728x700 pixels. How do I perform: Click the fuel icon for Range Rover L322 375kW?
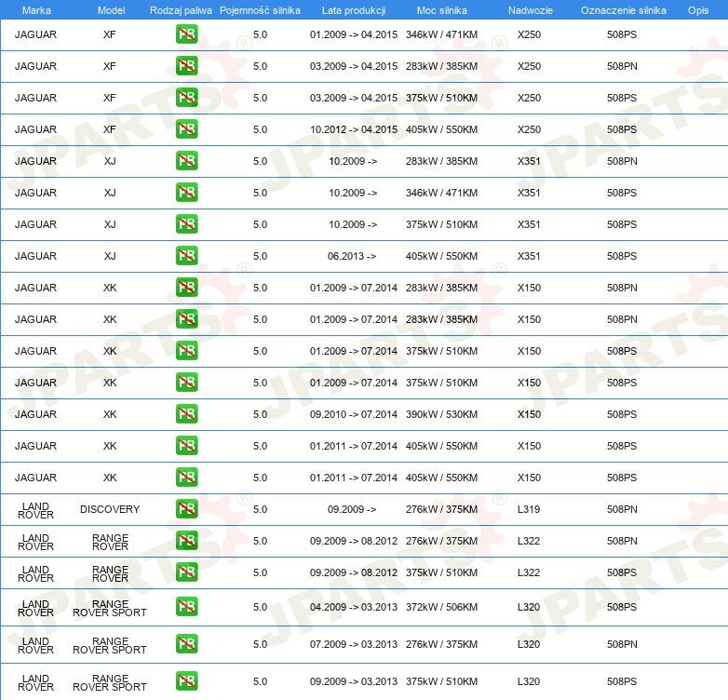tap(186, 572)
